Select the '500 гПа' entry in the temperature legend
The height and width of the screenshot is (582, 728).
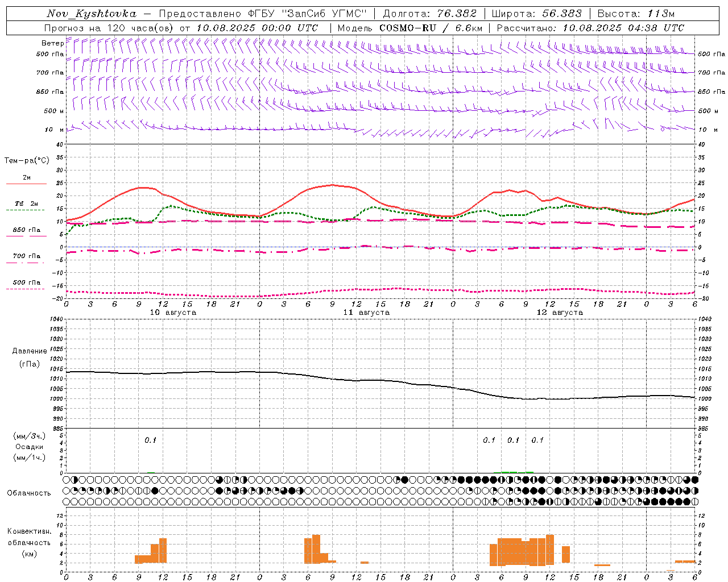pos(27,282)
